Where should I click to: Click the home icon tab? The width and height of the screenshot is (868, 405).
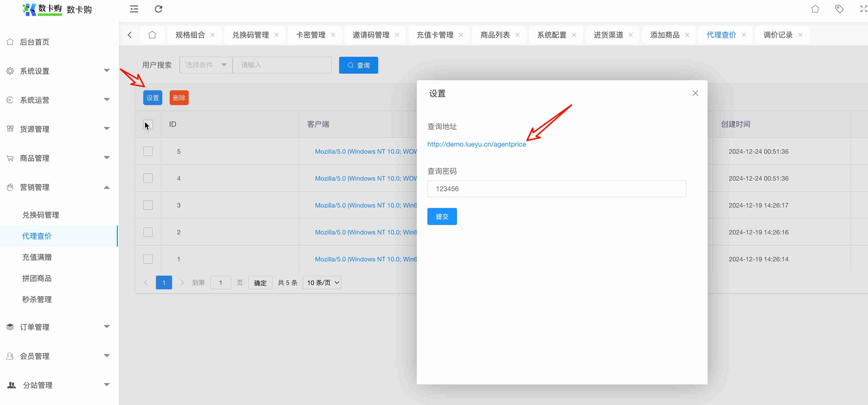152,35
